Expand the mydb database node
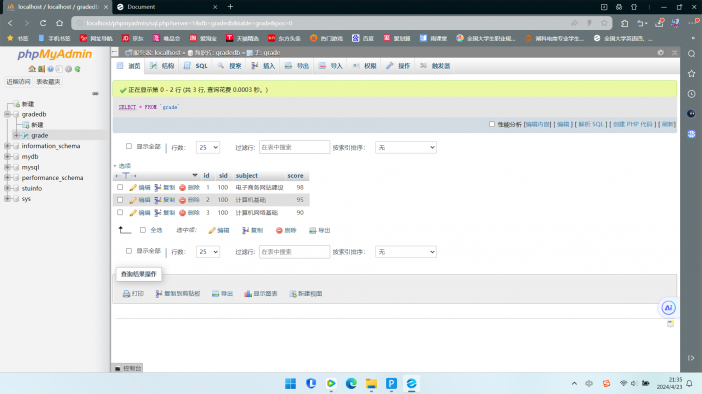702x394 pixels. 7,157
